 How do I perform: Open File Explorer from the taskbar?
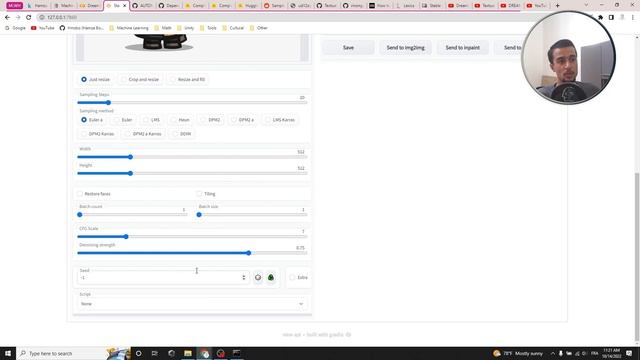(188, 353)
